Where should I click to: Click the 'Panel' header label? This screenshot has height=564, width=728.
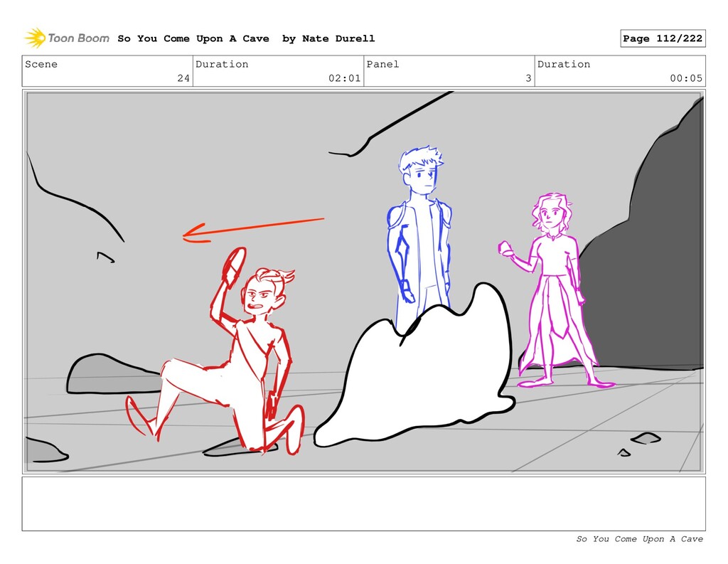[x=382, y=64]
